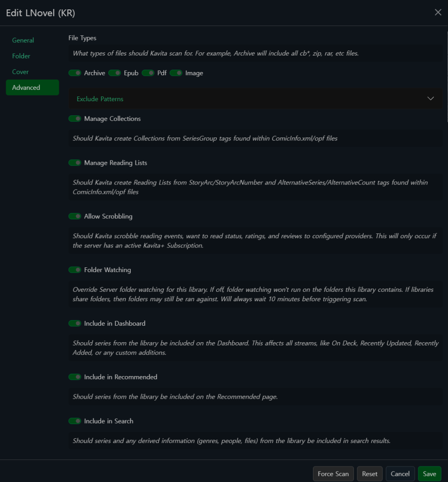The height and width of the screenshot is (482, 448).
Task: Toggle Include in Dashboard switch
Action: coord(75,323)
